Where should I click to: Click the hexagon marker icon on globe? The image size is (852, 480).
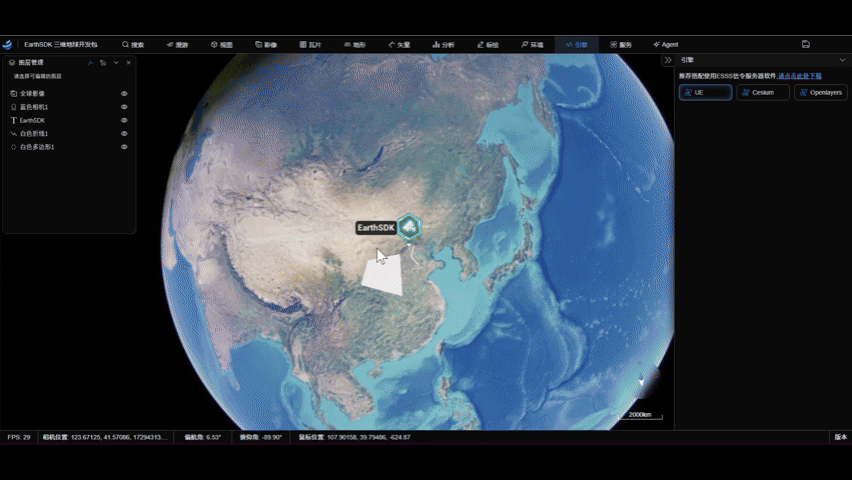[409, 227]
